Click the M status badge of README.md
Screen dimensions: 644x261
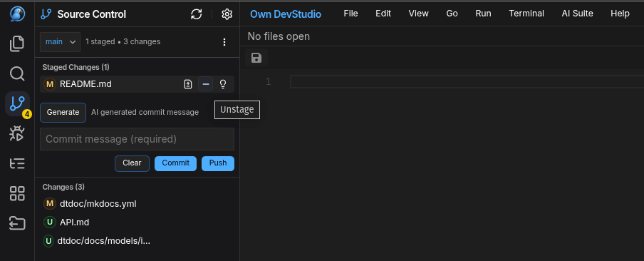[x=50, y=84]
